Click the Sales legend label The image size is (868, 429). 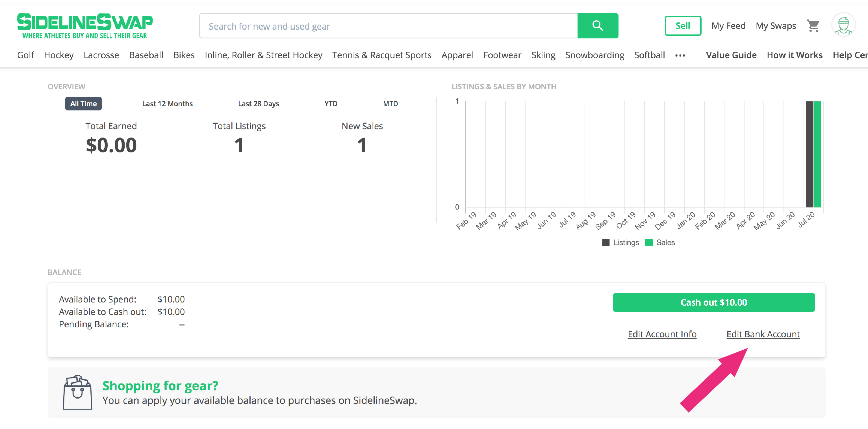point(665,242)
